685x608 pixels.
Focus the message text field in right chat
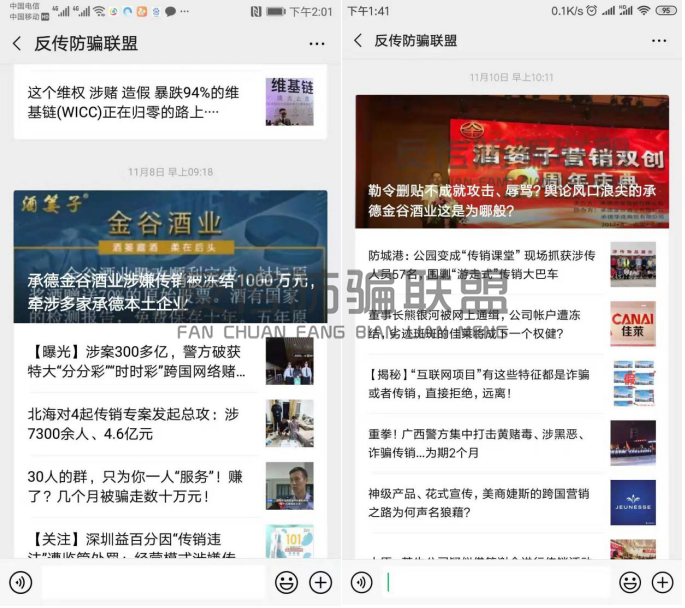point(495,582)
